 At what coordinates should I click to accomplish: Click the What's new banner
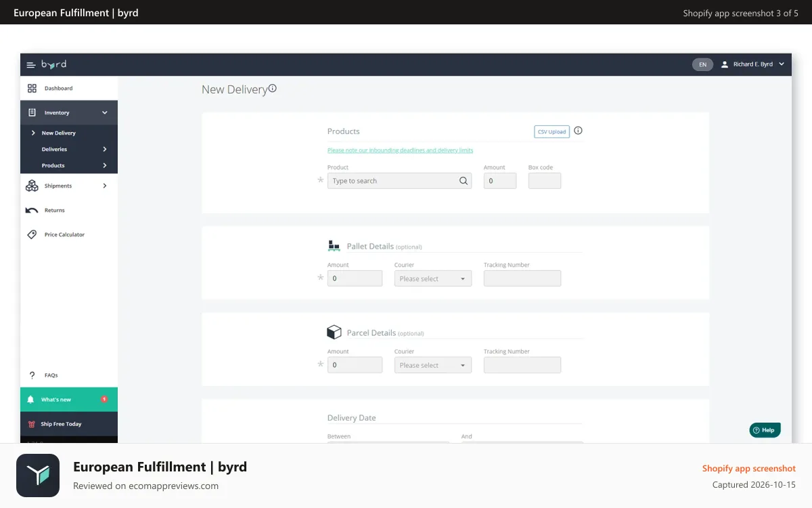(69, 400)
